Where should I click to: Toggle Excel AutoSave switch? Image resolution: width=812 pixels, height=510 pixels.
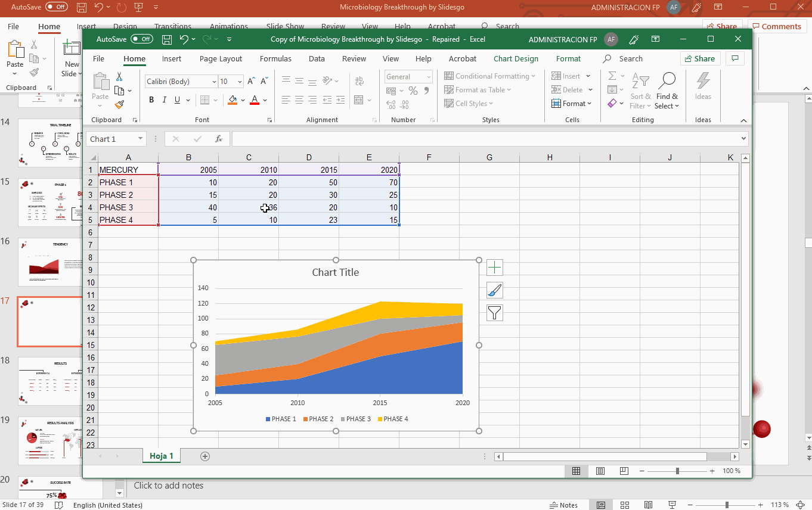[142, 39]
